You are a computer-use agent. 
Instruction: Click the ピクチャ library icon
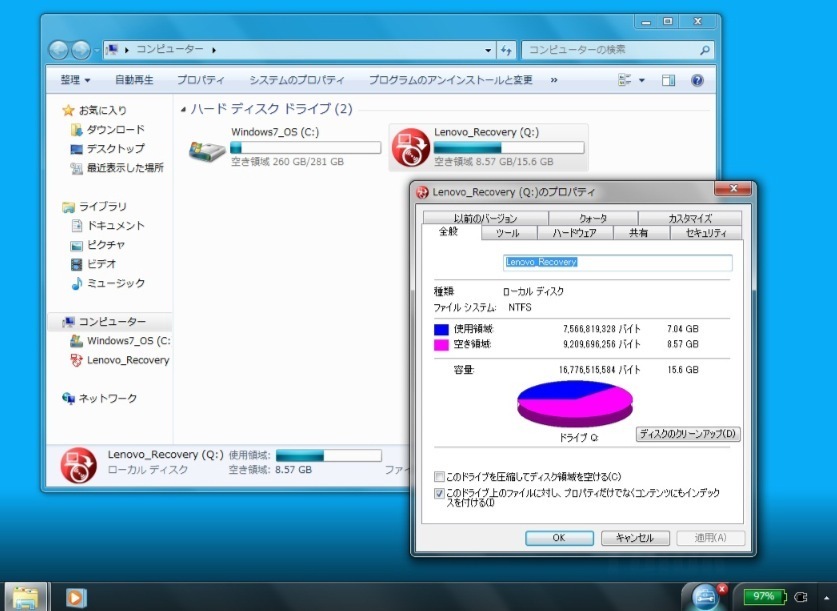[x=76, y=245]
